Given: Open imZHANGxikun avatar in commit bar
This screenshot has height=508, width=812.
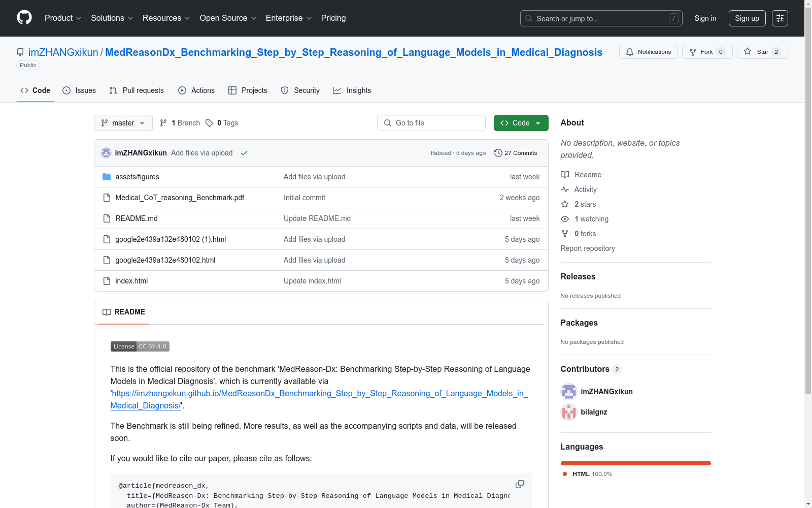Looking at the screenshot, I should tap(106, 153).
